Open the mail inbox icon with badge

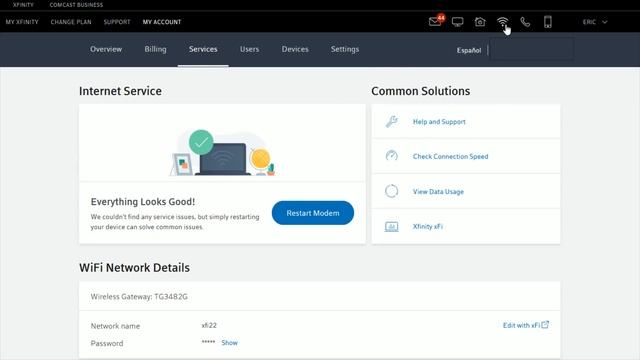[x=436, y=21]
